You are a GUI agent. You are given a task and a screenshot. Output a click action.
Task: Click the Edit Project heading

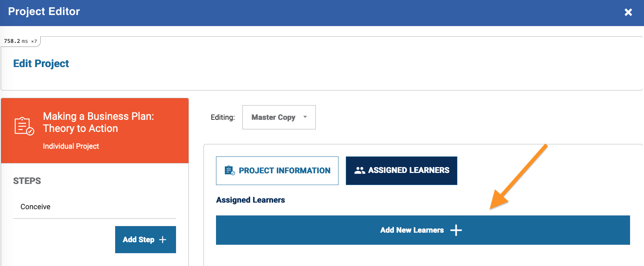[41, 64]
